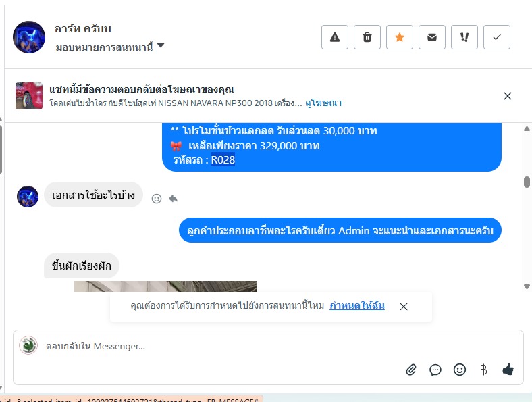The width and height of the screenshot is (532, 402).
Task: React with emoji to เอกสารใช้อะไรบ้าง message
Action: [157, 199]
